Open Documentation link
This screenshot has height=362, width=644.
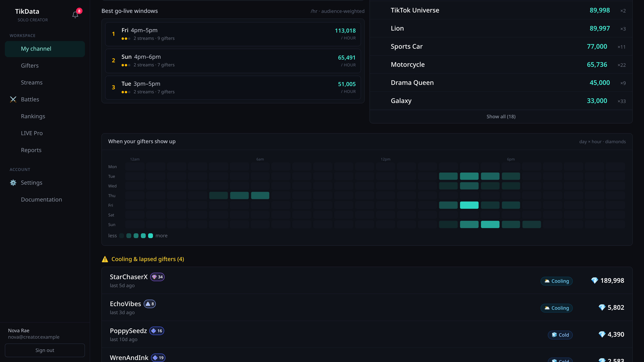(45, 200)
